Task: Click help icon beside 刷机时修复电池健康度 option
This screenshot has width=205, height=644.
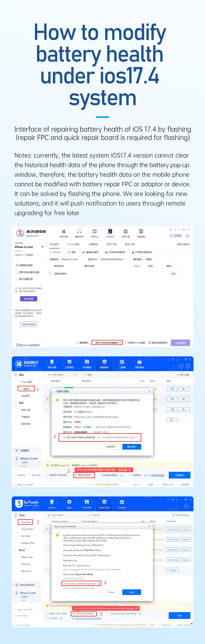Action: point(120,342)
